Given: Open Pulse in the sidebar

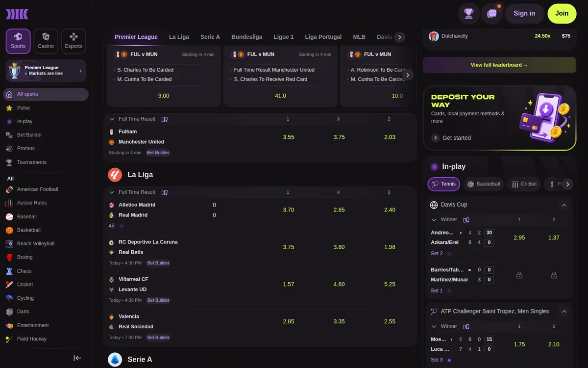Looking at the screenshot, I should (23, 108).
